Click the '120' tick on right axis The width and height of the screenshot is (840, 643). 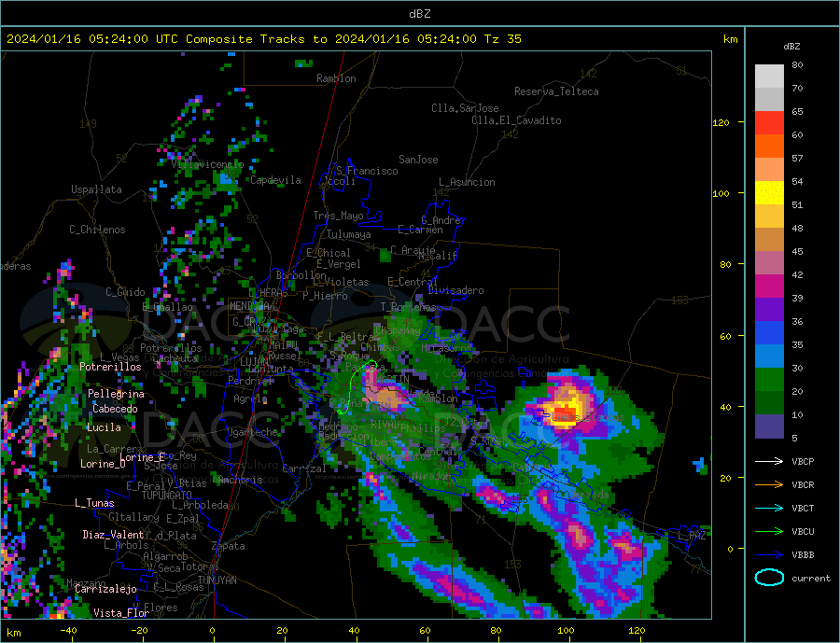coord(721,122)
